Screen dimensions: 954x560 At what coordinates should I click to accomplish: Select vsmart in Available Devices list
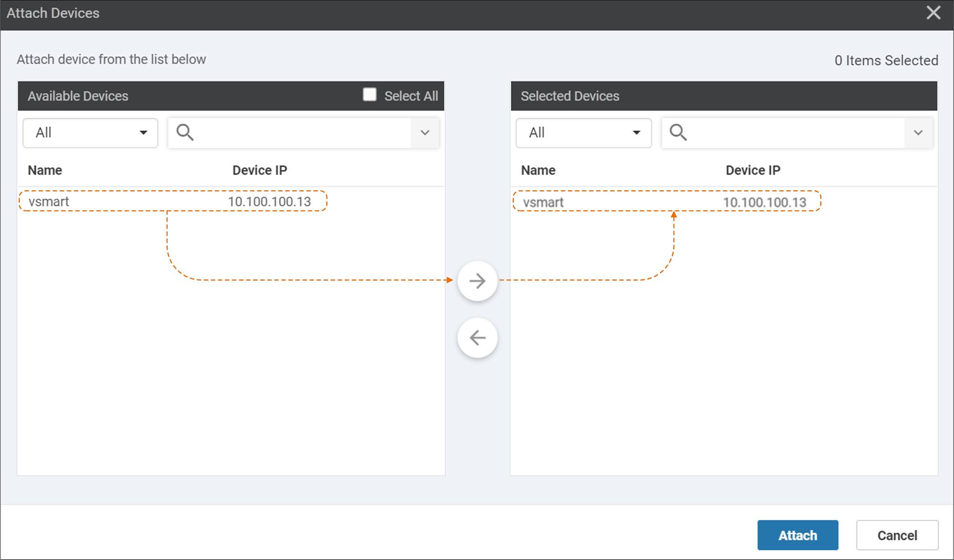pyautogui.click(x=48, y=202)
